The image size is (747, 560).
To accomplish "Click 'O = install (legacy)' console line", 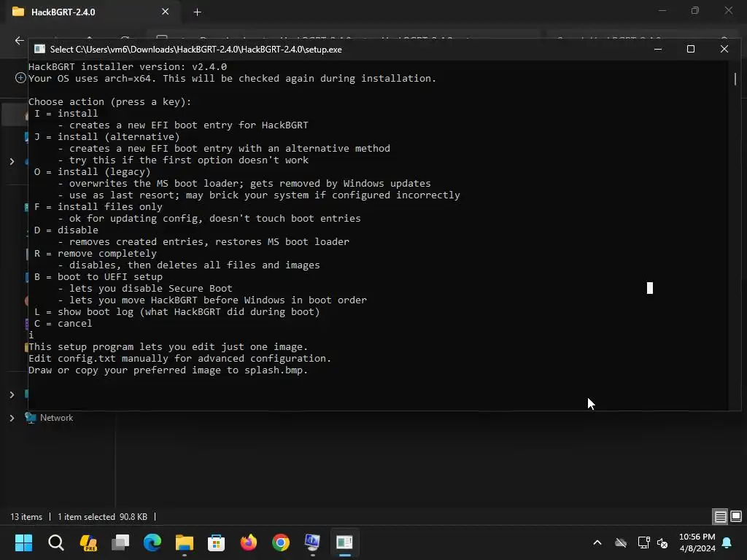I will (92, 171).
